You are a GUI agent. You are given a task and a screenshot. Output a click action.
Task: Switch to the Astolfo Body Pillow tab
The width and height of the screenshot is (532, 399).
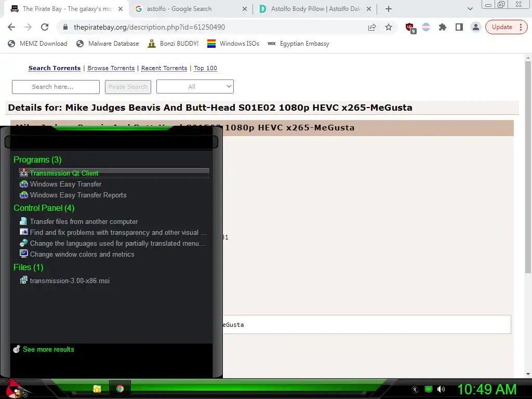[x=315, y=9]
